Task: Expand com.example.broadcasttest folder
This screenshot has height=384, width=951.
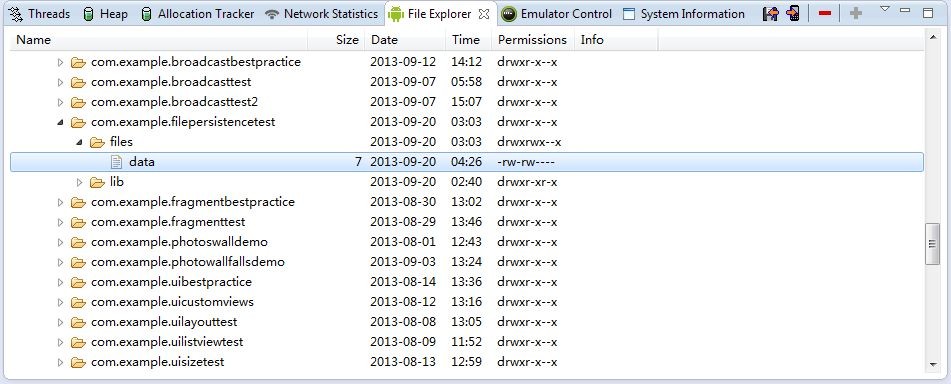Action: point(60,83)
